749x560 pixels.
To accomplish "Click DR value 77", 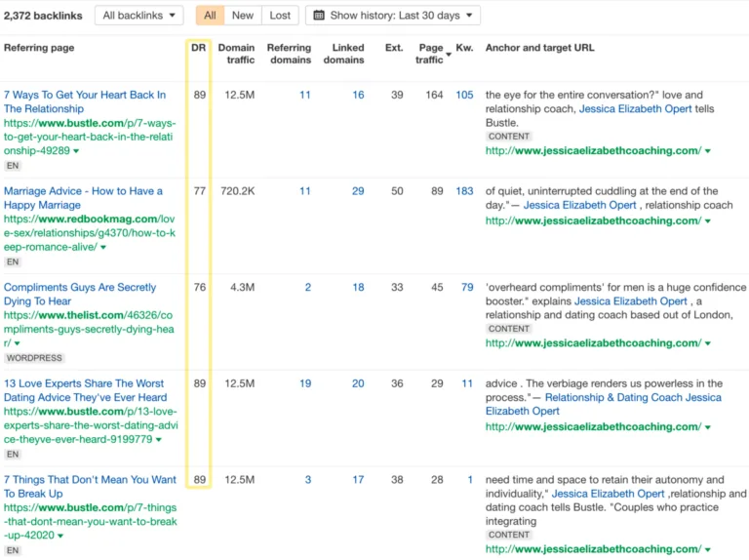I will [x=200, y=191].
